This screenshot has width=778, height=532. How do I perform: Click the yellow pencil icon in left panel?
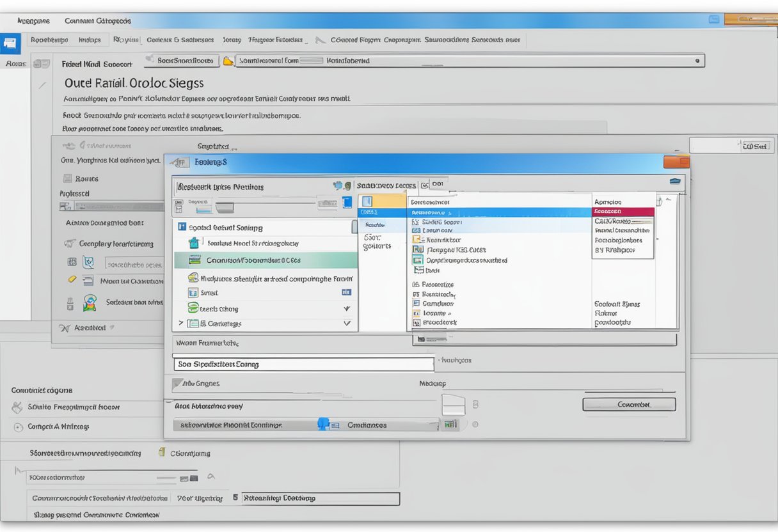(x=72, y=280)
